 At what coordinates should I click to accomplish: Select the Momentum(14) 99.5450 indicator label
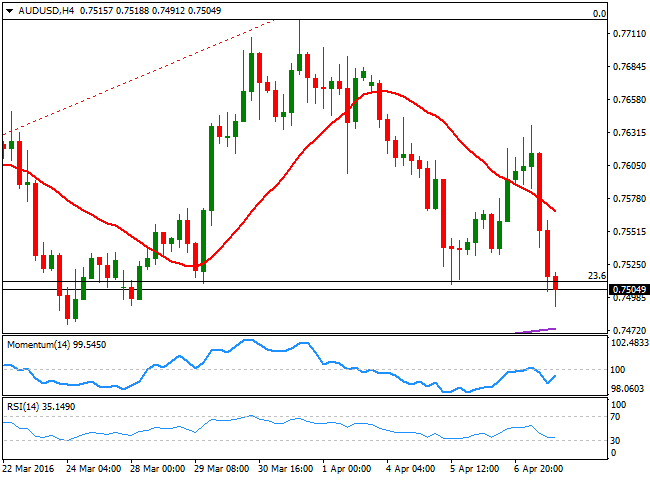[56, 344]
